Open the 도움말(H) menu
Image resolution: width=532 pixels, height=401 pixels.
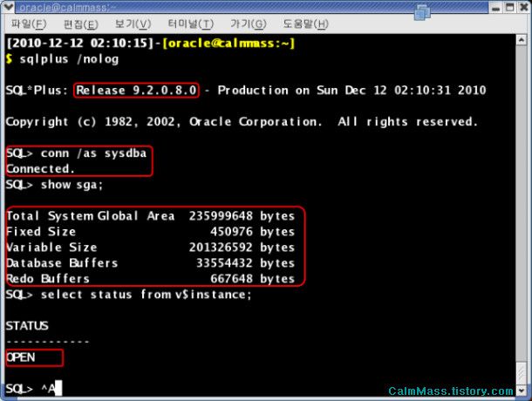click(x=306, y=24)
